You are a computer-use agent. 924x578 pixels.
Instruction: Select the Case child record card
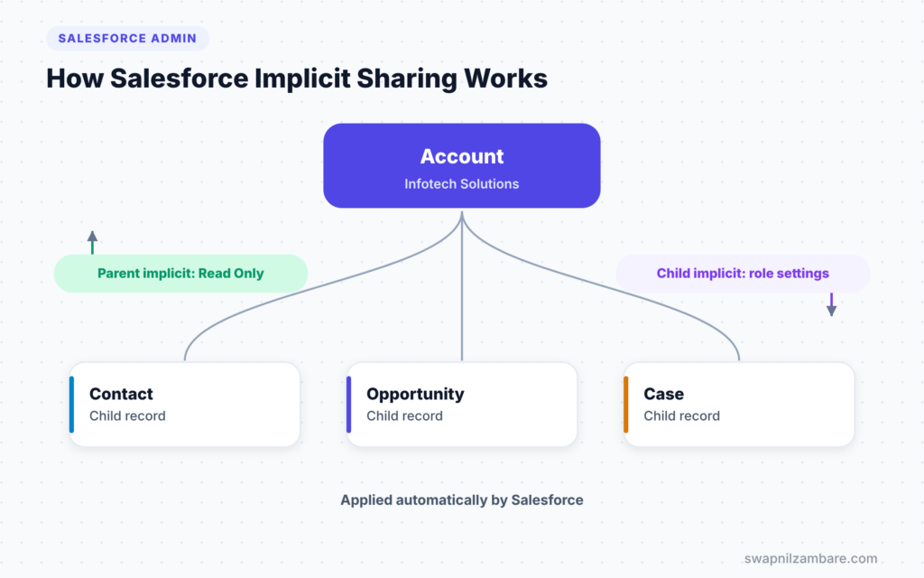(739, 405)
